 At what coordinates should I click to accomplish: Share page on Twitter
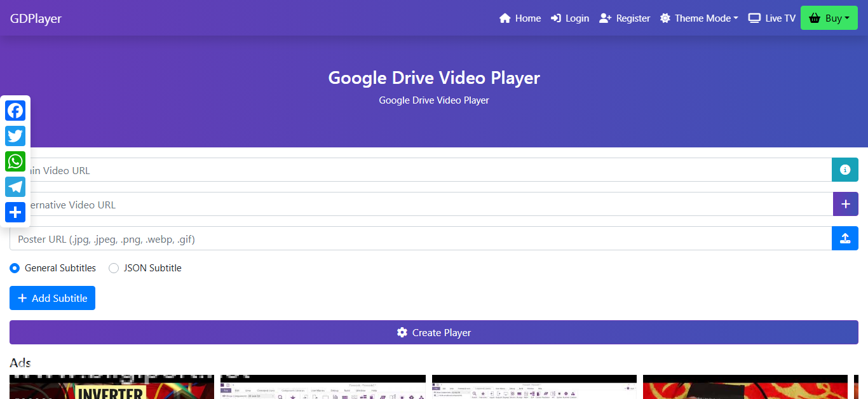point(15,136)
